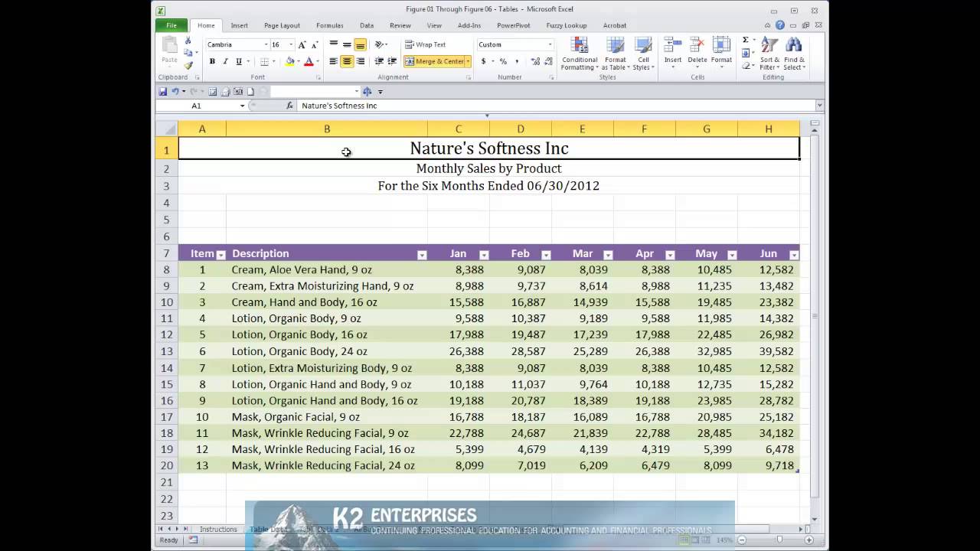Toggle Wrap Text

coord(426,44)
